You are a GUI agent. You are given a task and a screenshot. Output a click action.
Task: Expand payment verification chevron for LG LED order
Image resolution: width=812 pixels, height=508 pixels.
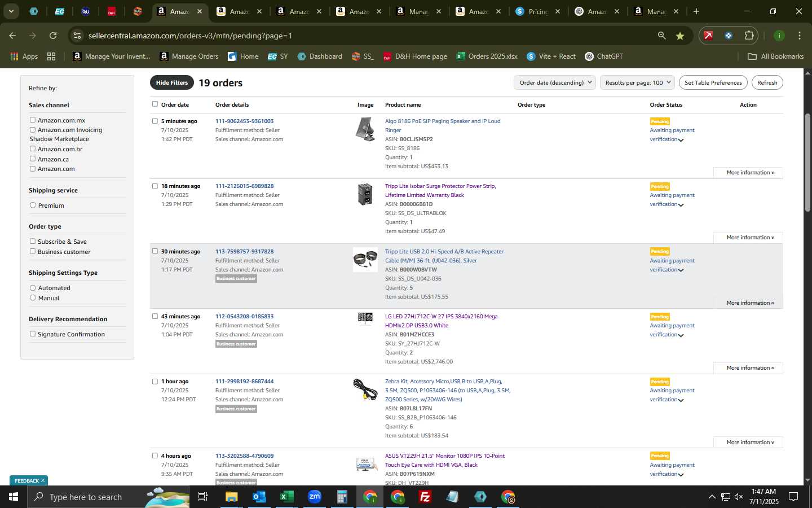point(681,335)
